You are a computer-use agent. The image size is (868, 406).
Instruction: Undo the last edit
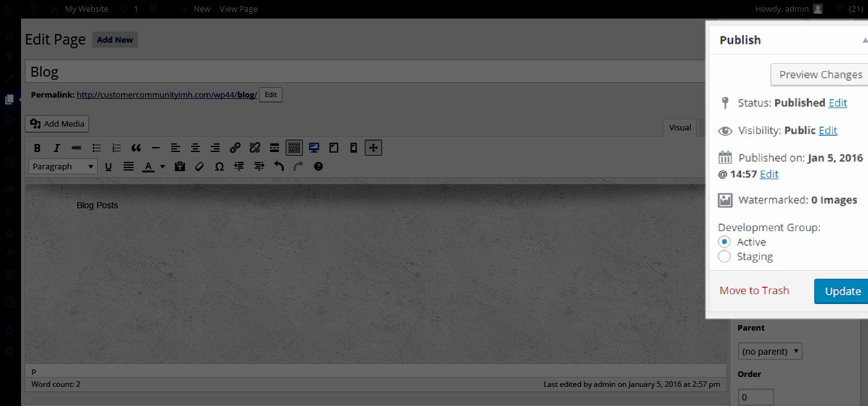tap(279, 166)
